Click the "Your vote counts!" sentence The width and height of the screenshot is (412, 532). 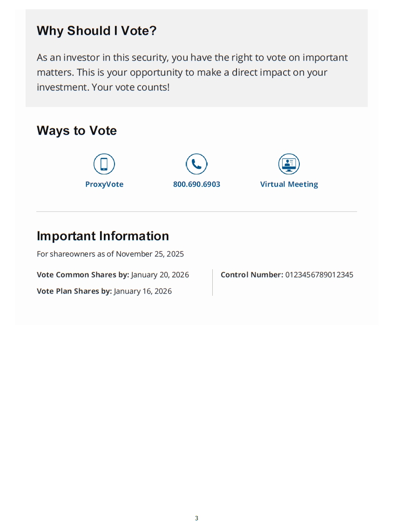click(131, 87)
